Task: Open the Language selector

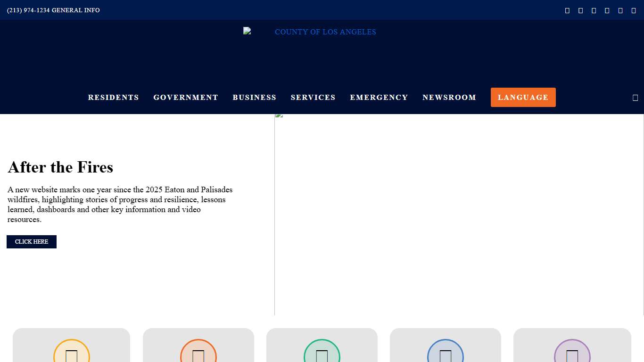Action: click(523, 97)
